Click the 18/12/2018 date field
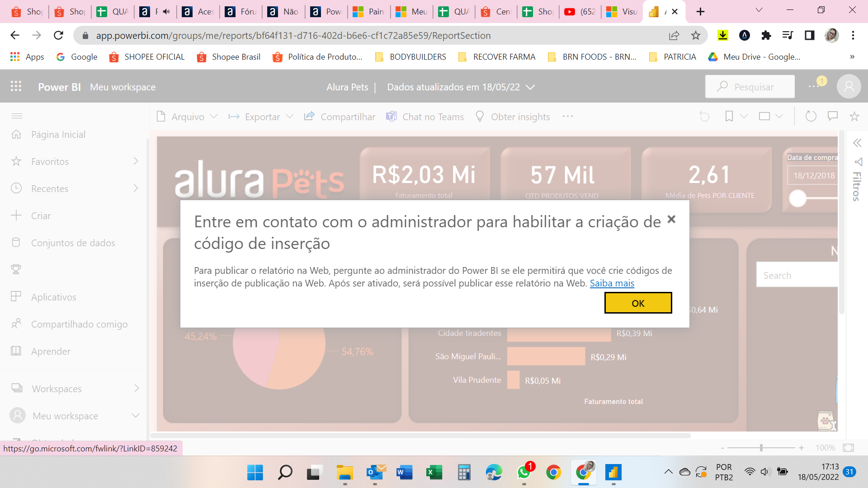Screen dimensions: 868x488 coord(812,176)
